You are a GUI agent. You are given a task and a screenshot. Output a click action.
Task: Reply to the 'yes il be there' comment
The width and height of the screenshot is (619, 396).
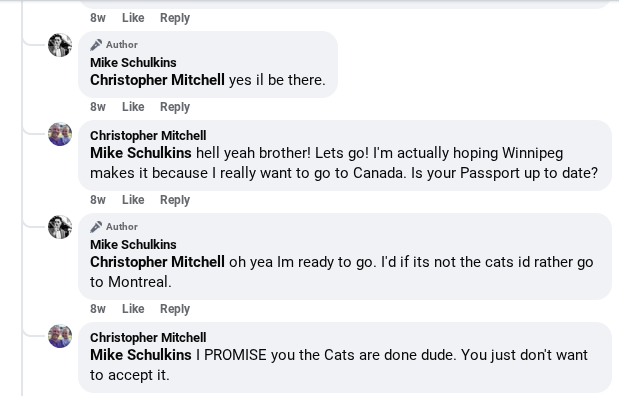tap(175, 107)
